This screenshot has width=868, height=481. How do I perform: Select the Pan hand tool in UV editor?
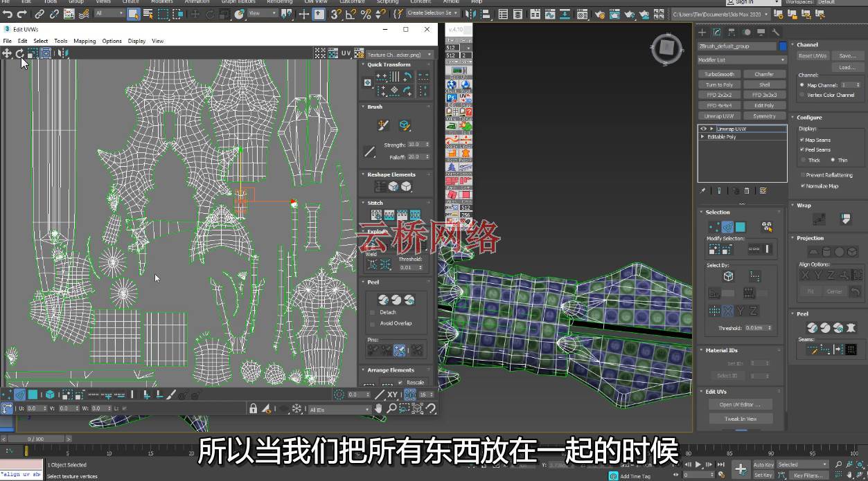pyautogui.click(x=378, y=409)
